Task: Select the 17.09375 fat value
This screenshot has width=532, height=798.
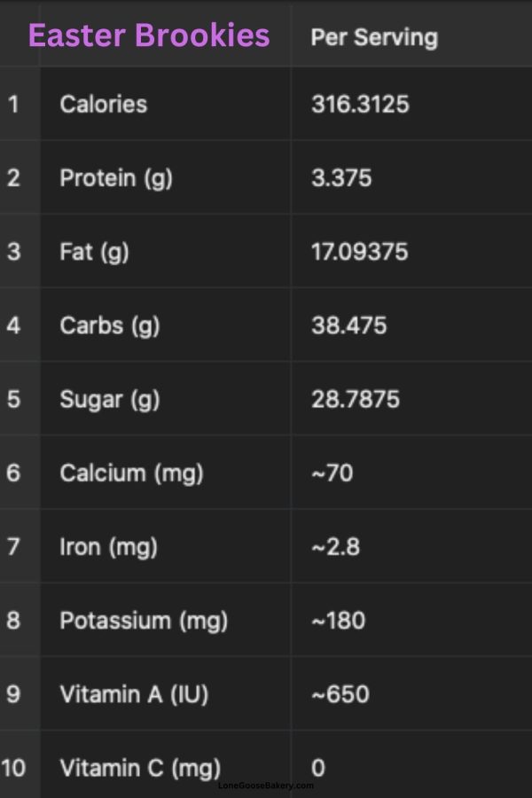Action: [359, 252]
